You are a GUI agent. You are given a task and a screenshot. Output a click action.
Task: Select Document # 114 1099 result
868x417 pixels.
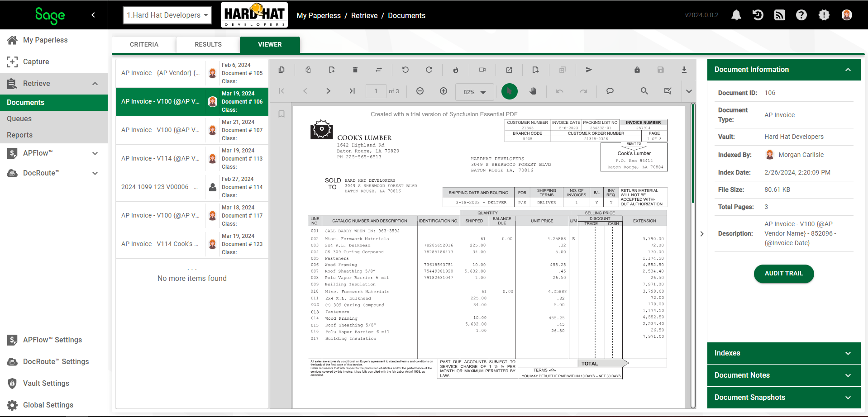(x=192, y=187)
